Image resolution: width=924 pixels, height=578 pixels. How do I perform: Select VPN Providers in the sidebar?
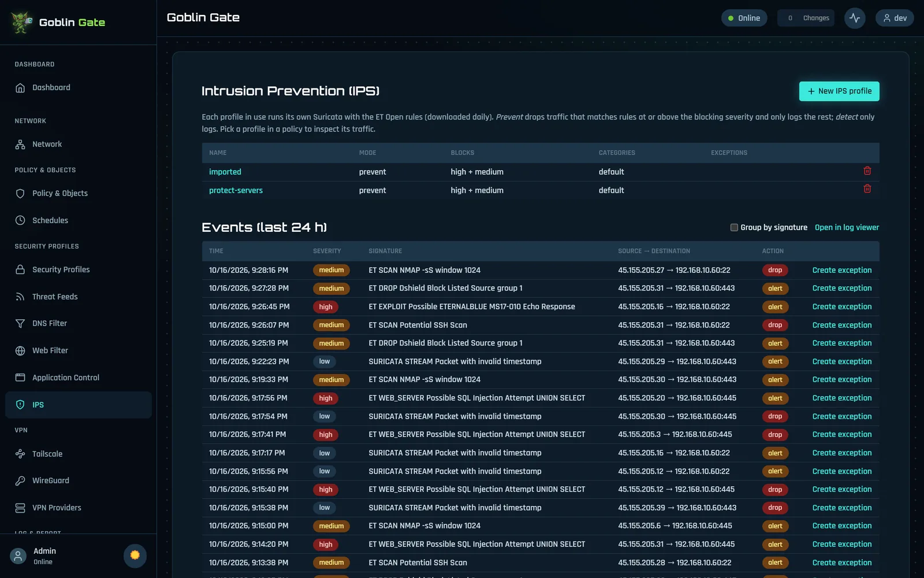tap(79, 508)
